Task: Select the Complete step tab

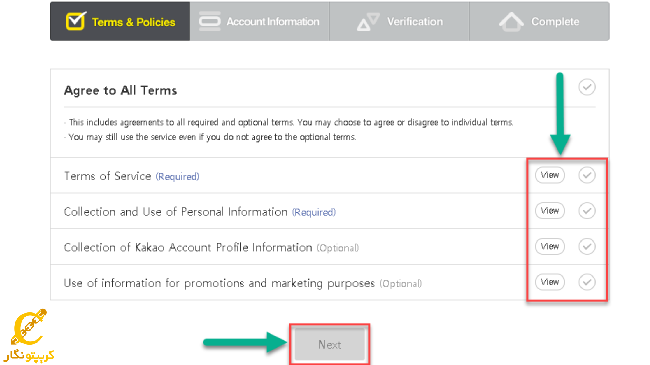Action: pyautogui.click(x=539, y=21)
